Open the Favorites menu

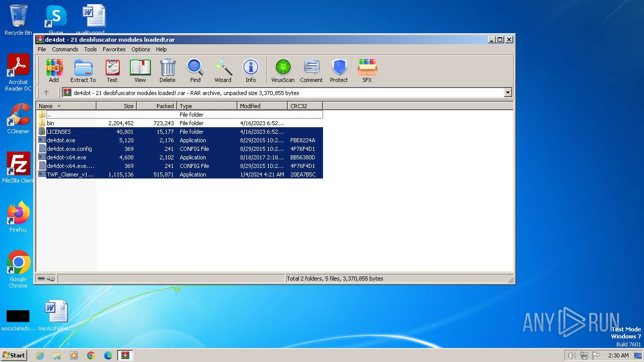[x=114, y=49]
